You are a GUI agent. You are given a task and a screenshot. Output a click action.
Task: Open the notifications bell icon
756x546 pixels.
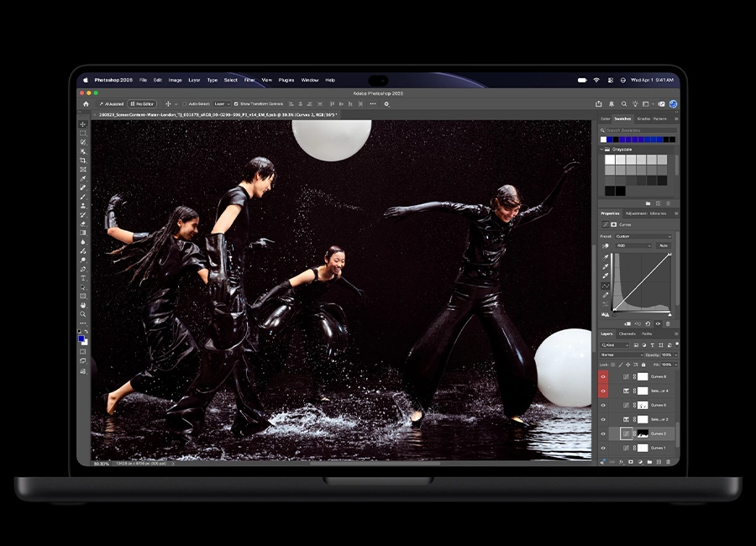(x=612, y=103)
